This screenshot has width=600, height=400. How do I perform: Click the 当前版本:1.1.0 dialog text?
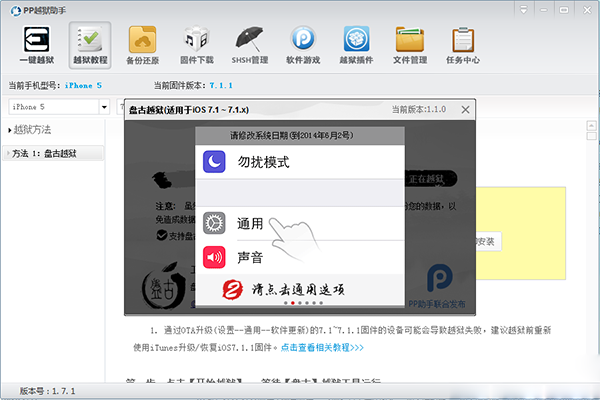click(419, 109)
